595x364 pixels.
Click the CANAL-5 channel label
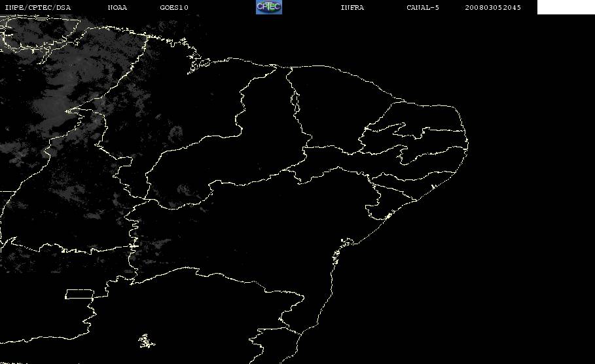coord(423,8)
